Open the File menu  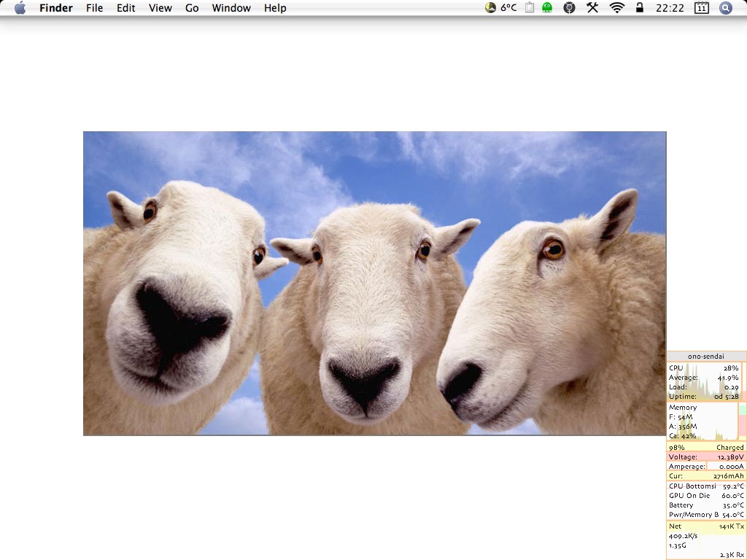pyautogui.click(x=94, y=8)
